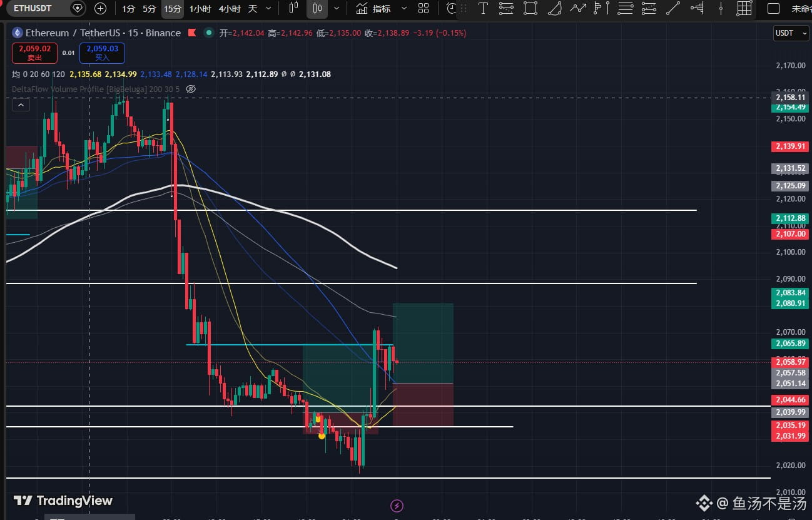Image resolution: width=812 pixels, height=520 pixels.
Task: Open the 指标 indicators menu
Action: click(x=373, y=9)
